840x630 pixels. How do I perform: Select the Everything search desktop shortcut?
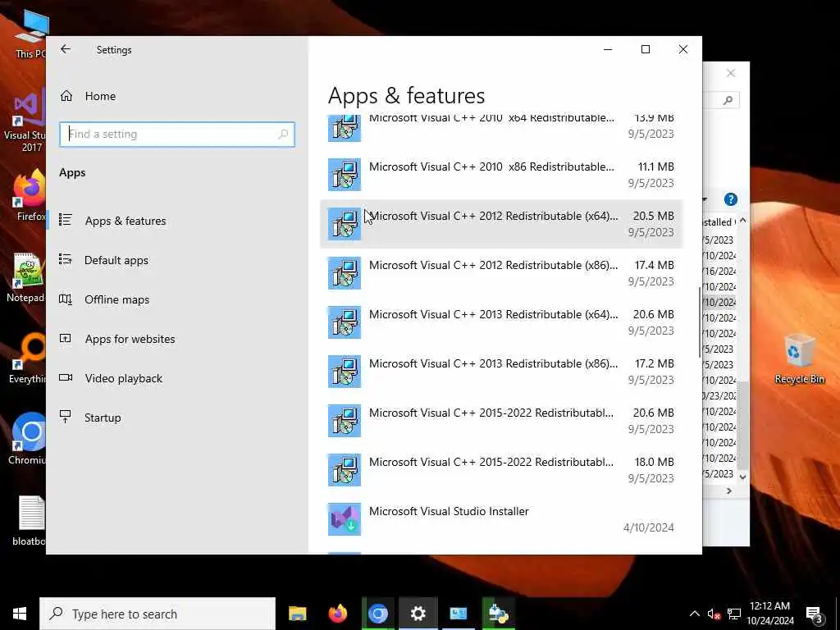[x=28, y=358]
